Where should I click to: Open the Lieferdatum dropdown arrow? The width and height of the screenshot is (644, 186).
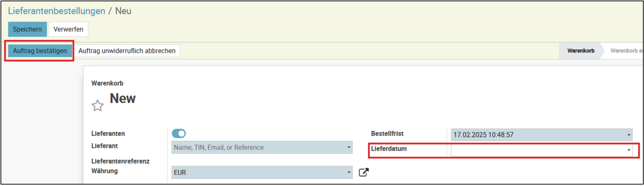click(x=629, y=150)
